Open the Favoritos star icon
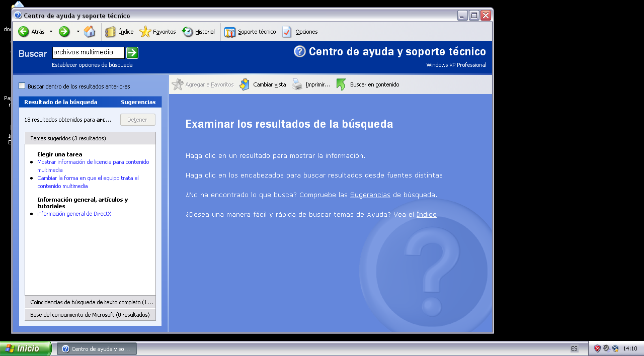Screen dimensions: 644x356 (x=145, y=32)
